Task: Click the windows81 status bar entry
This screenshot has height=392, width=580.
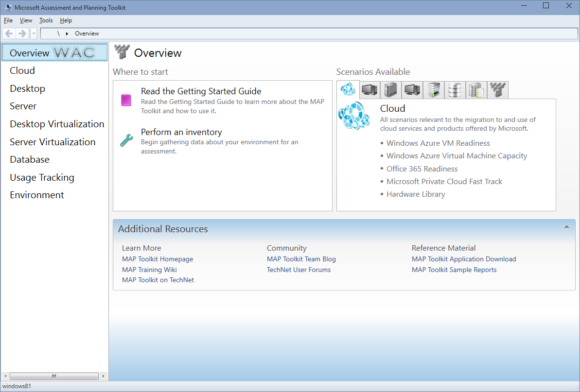Action: tap(17, 387)
